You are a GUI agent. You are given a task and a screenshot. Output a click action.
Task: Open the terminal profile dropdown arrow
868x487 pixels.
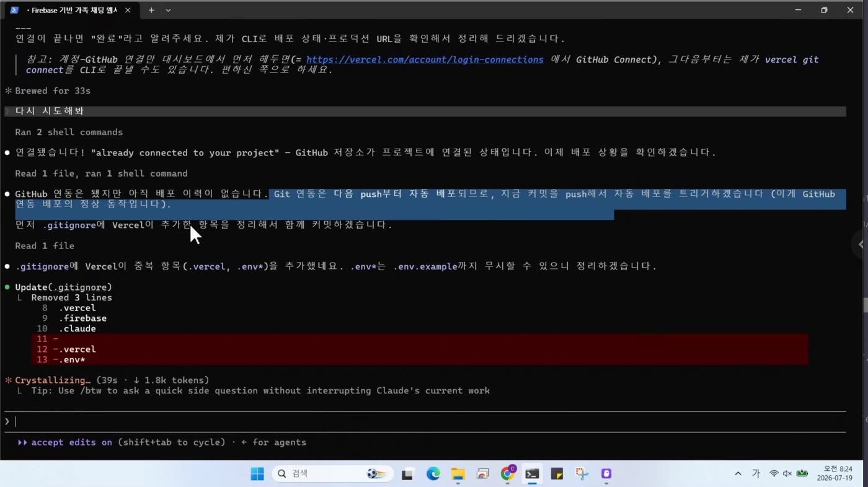[x=168, y=11]
